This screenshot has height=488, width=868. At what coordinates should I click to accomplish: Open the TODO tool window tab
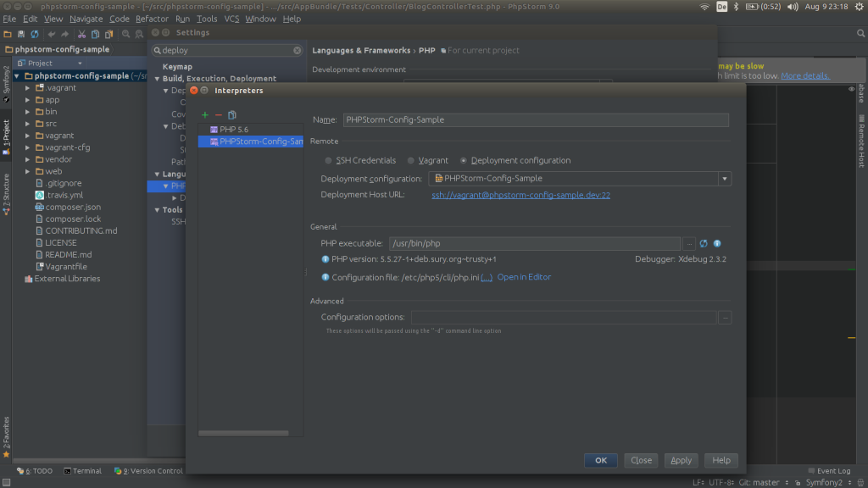pyautogui.click(x=34, y=471)
